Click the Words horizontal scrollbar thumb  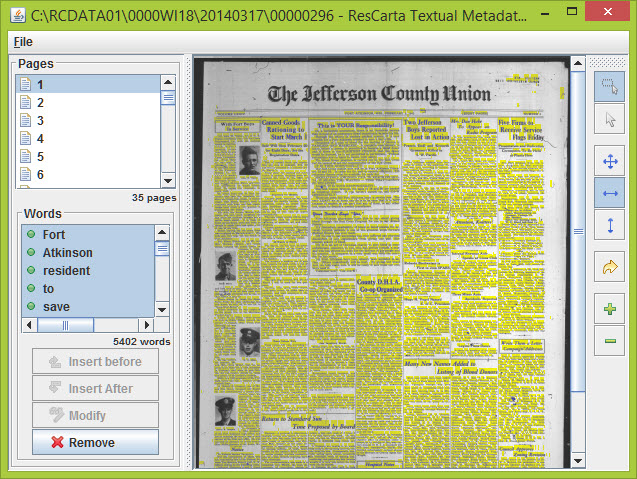(x=65, y=325)
